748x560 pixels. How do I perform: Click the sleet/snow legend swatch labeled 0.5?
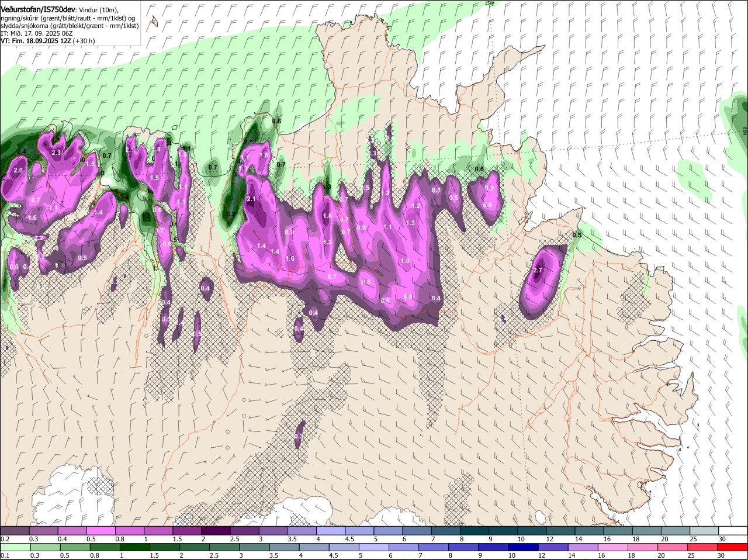pyautogui.click(x=101, y=531)
